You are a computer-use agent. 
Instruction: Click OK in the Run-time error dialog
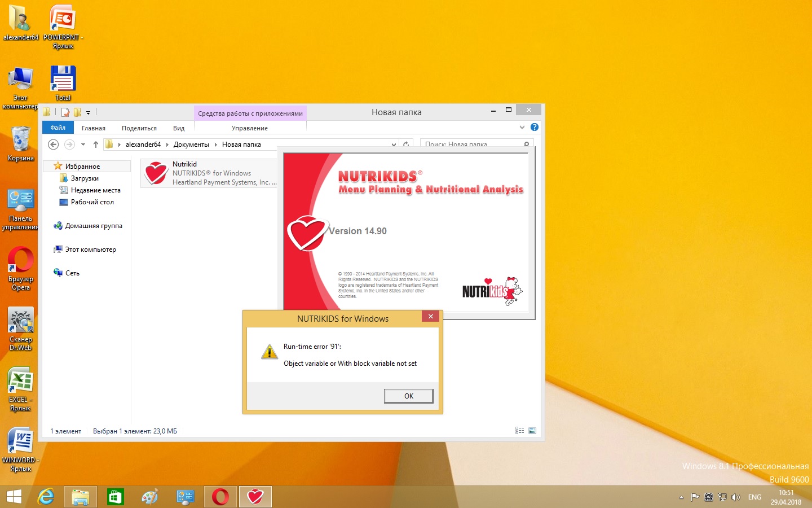click(409, 396)
